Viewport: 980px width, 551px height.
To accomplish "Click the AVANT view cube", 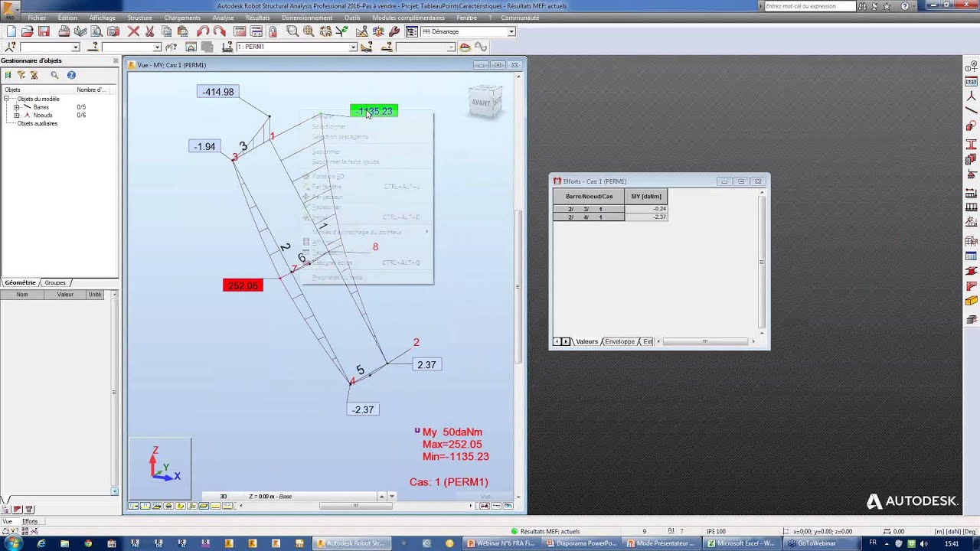I will point(485,102).
